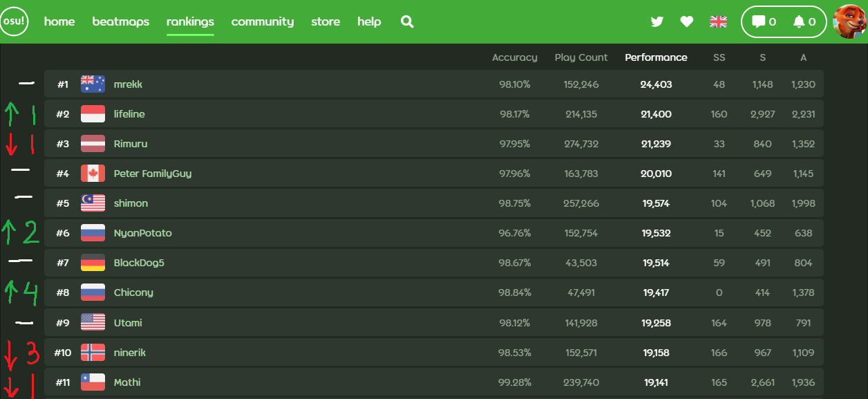Click Chile flag next to Mathi

pyautogui.click(x=93, y=382)
